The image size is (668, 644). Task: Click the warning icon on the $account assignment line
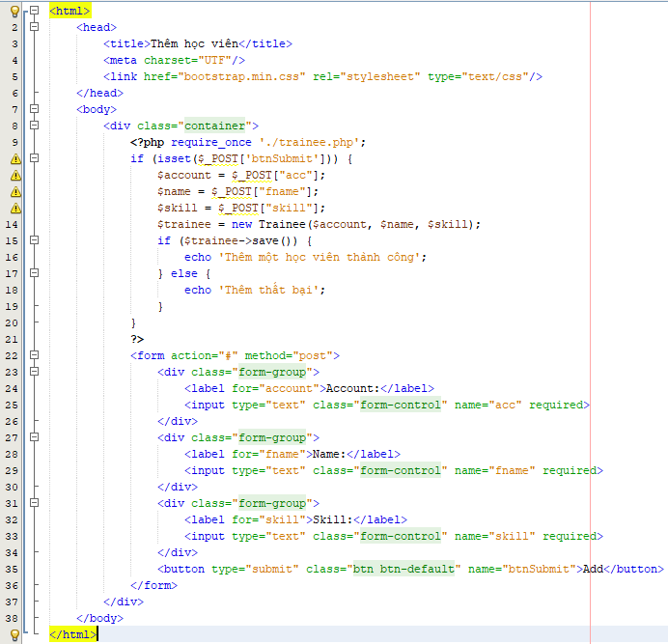tap(15, 175)
